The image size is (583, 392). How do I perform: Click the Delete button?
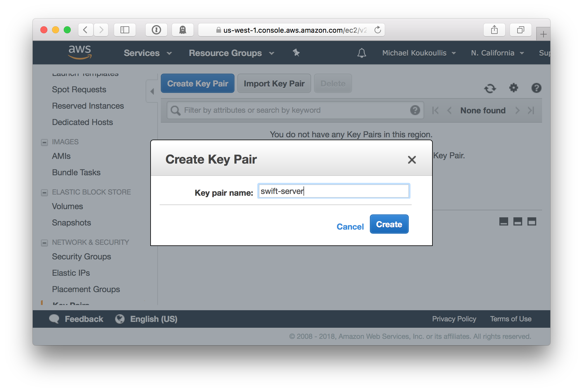[x=333, y=84]
